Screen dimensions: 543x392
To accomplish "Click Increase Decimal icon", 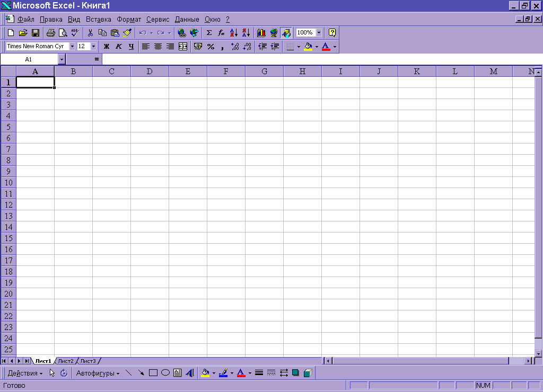I will 235,47.
